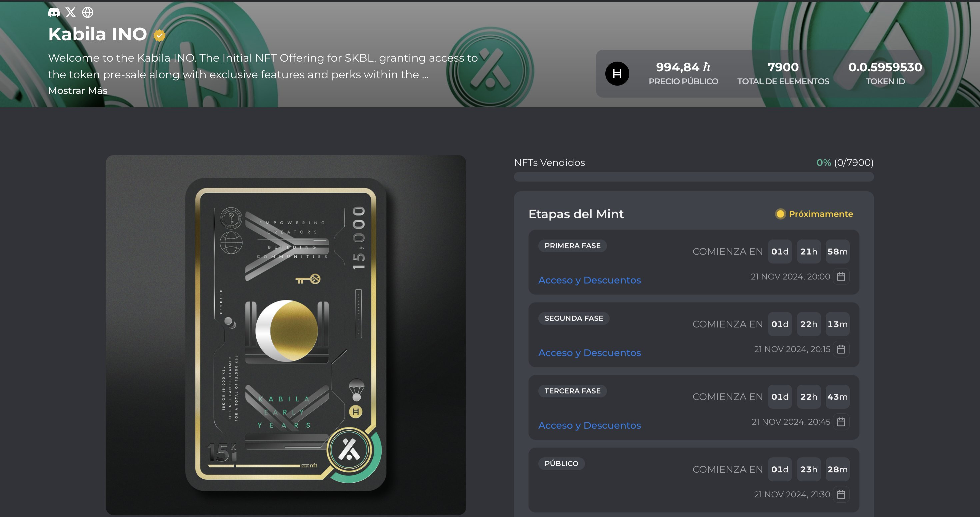Add Segunda Fase date to calendar icon
Image resolution: width=980 pixels, height=517 pixels.
[841, 349]
